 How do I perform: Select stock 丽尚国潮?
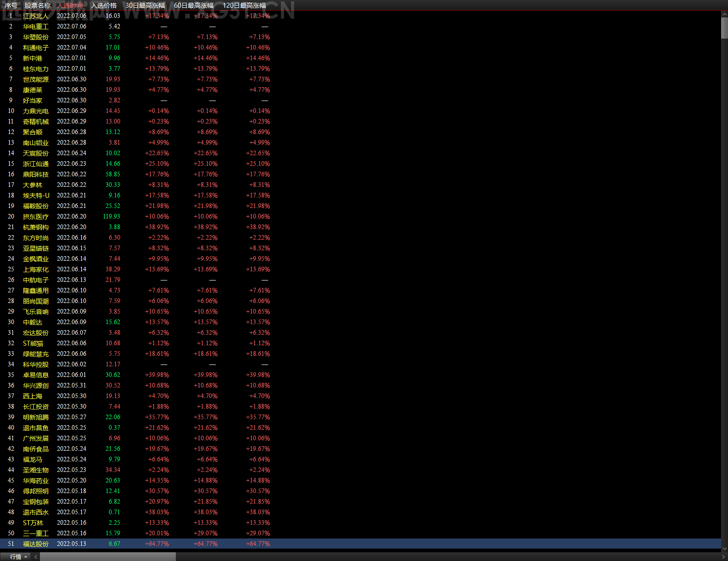(x=36, y=301)
